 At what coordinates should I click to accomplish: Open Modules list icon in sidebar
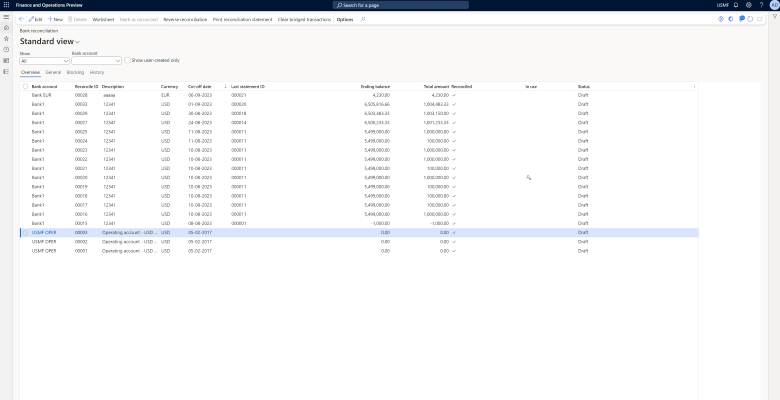pos(6,71)
